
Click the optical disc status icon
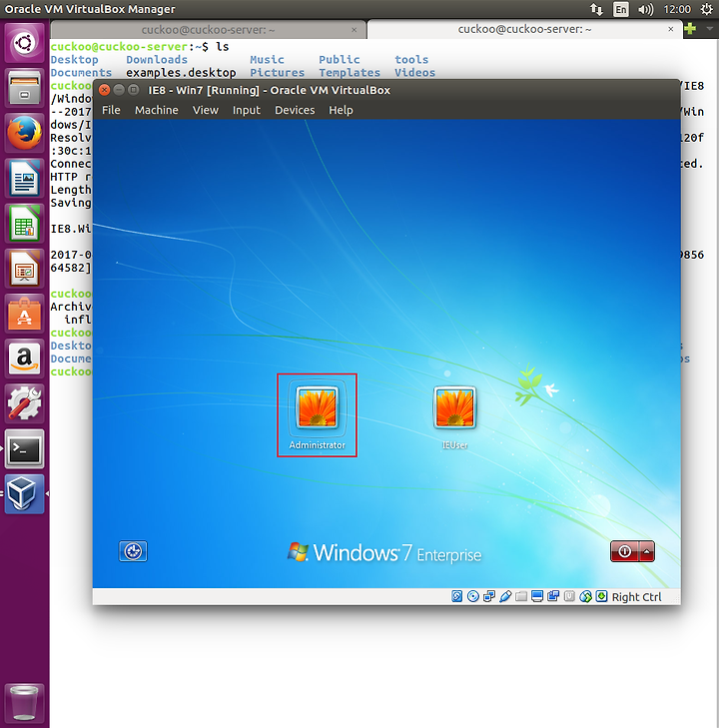point(473,596)
